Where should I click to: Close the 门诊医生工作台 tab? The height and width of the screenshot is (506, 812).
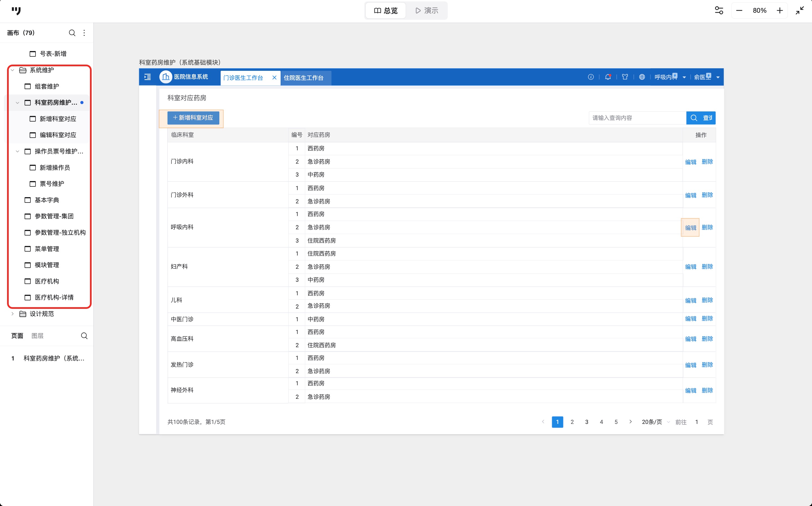(274, 78)
